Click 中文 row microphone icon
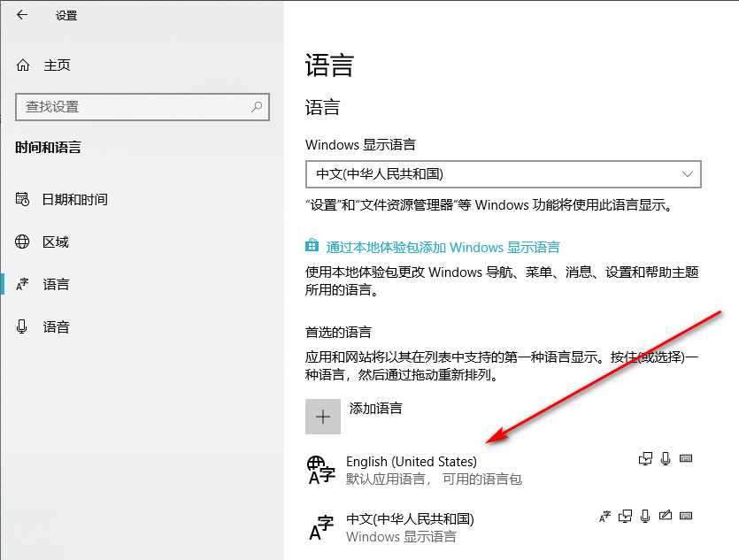This screenshot has height=560, width=739. pos(645,516)
